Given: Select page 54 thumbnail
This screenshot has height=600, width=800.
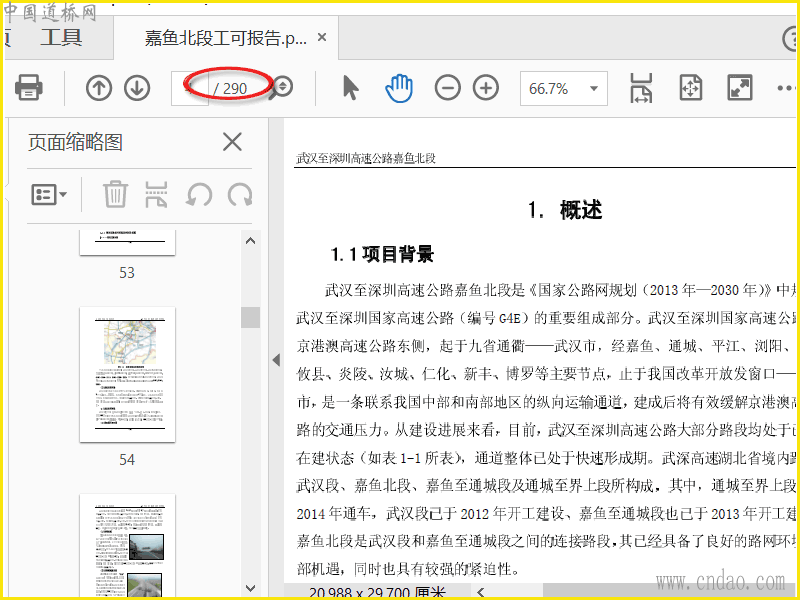Looking at the screenshot, I should point(128,375).
